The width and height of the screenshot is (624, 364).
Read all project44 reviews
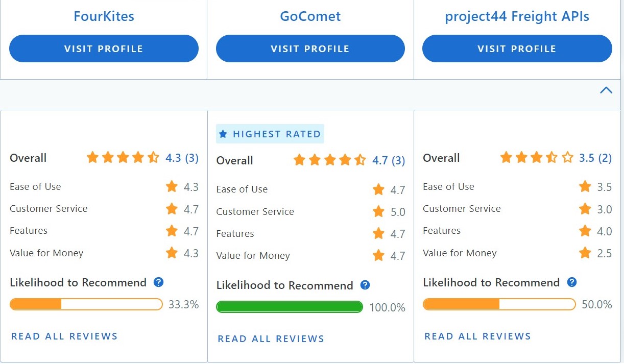click(477, 336)
